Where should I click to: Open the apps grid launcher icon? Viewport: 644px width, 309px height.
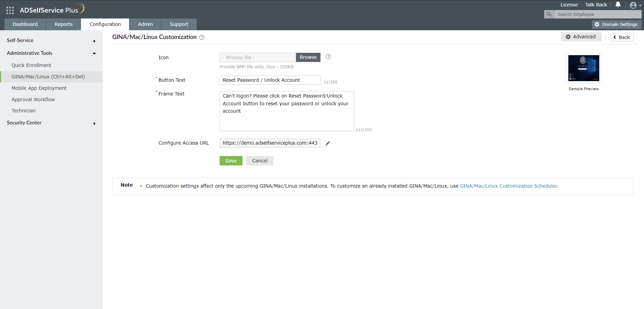[x=10, y=10]
